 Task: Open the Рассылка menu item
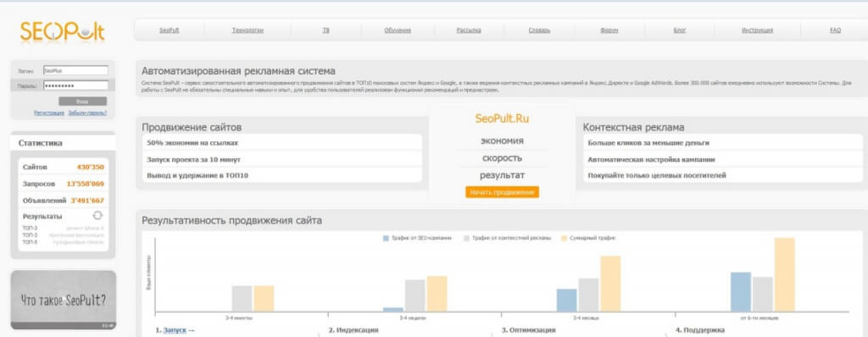(469, 30)
